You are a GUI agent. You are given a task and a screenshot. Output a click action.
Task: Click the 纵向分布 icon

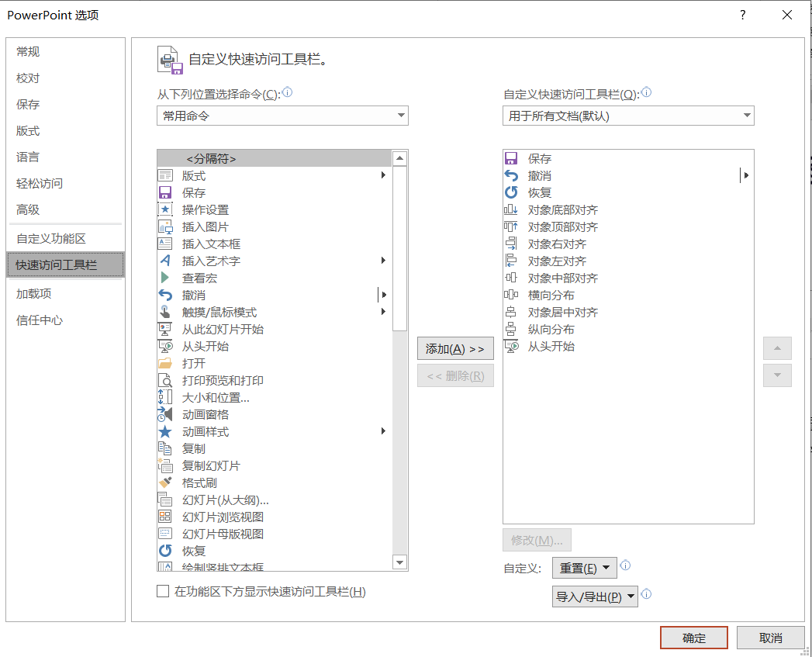(x=510, y=329)
